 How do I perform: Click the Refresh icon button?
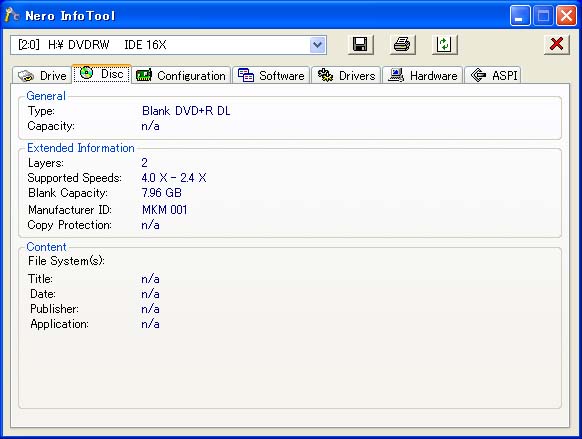point(444,45)
